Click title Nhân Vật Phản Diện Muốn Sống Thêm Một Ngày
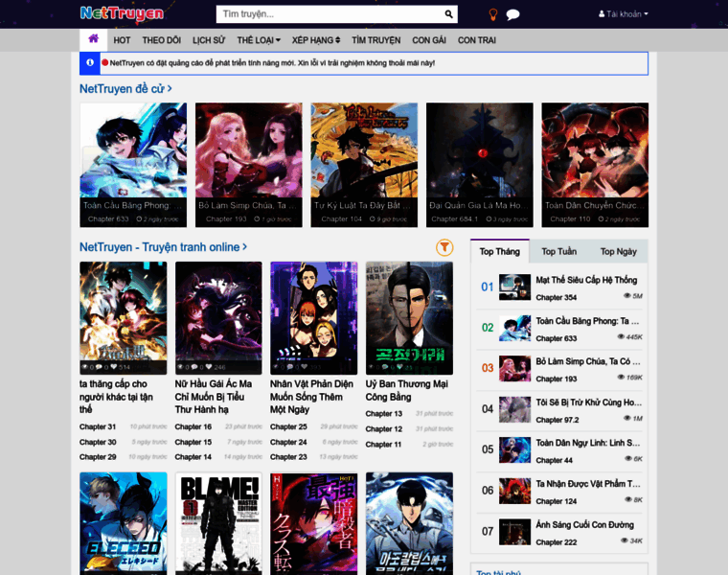This screenshot has height=575, width=728. pos(311,397)
